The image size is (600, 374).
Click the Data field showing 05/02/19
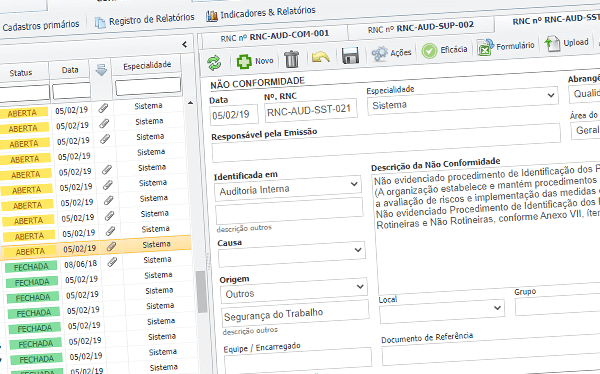pos(234,114)
